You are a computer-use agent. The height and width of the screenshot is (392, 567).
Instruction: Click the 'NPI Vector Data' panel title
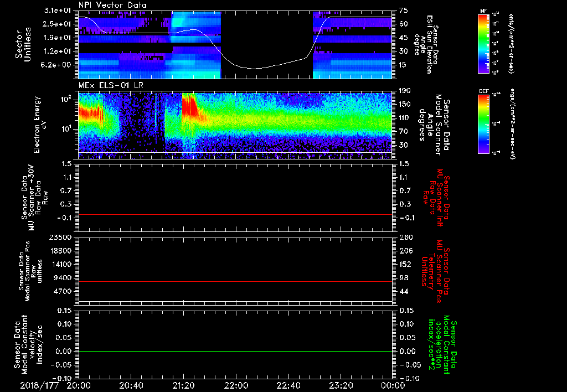click(x=113, y=5)
